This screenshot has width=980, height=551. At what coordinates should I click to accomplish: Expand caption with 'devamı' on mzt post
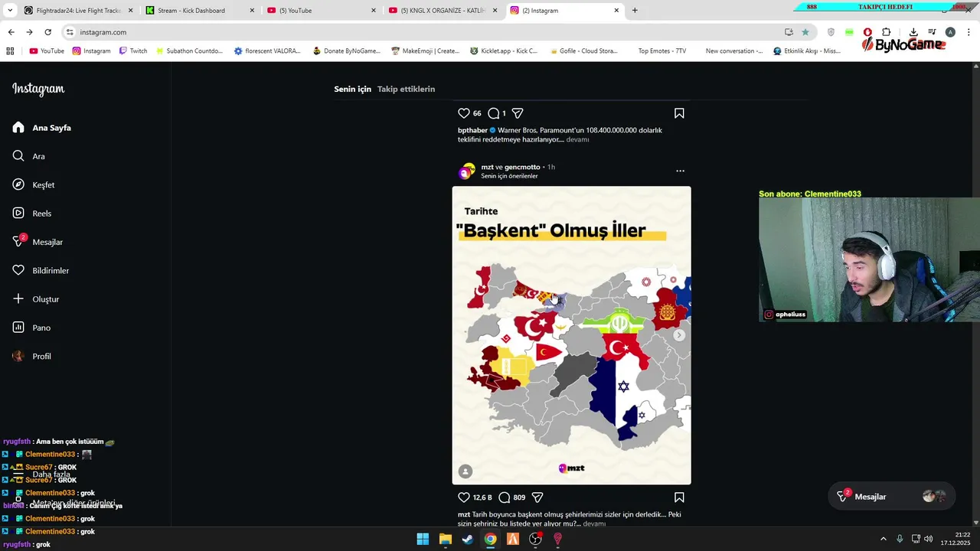click(594, 524)
